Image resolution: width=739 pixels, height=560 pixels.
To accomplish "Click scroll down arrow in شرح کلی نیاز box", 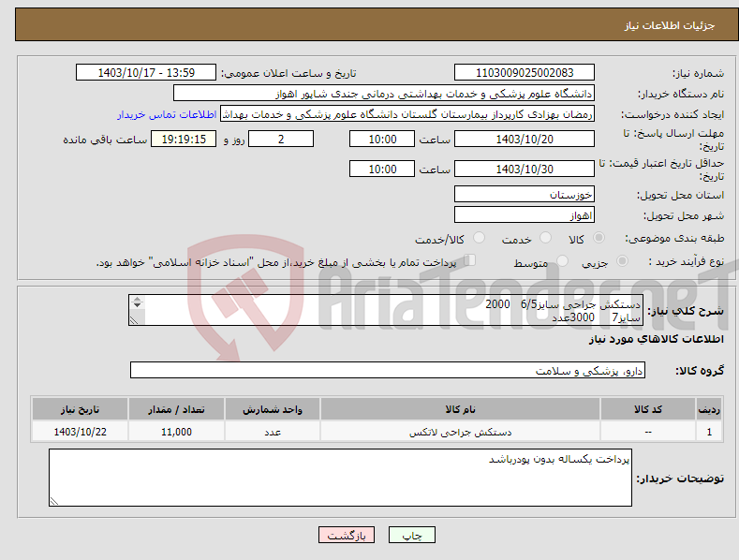I will [x=137, y=305].
